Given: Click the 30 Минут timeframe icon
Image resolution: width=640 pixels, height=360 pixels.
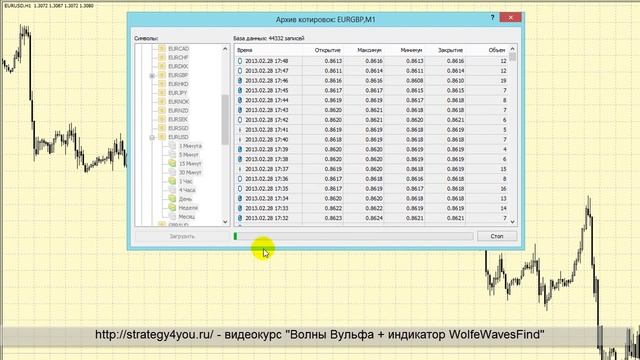Looking at the screenshot, I should click(172, 172).
